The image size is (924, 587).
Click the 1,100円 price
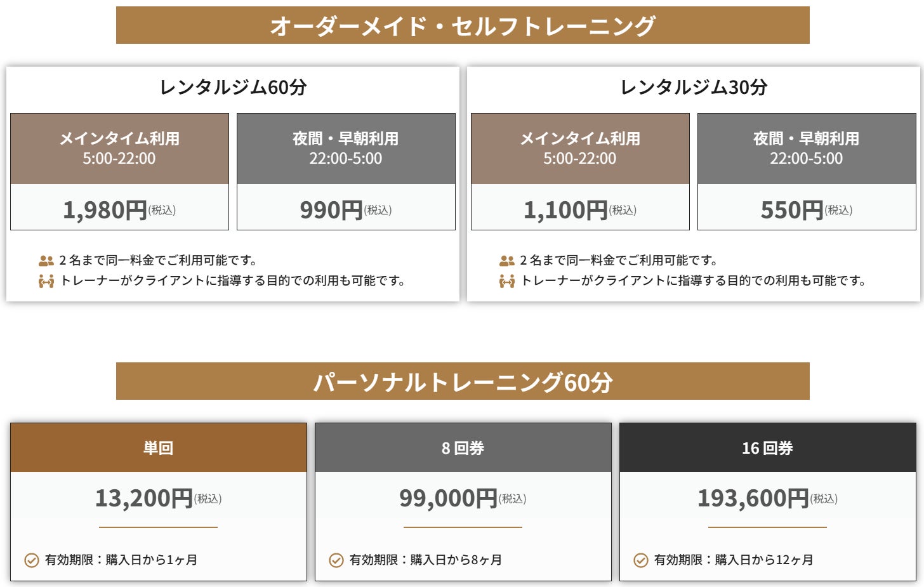[566, 210]
